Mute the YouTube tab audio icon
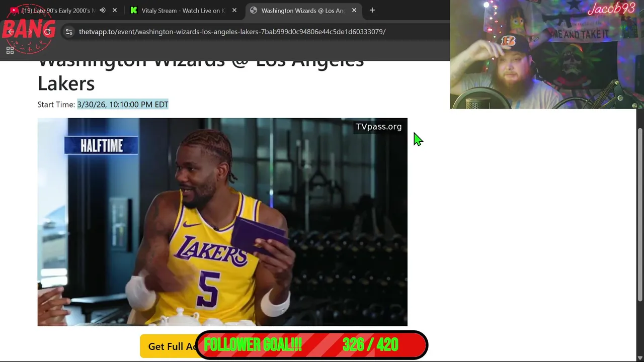 pos(103,10)
